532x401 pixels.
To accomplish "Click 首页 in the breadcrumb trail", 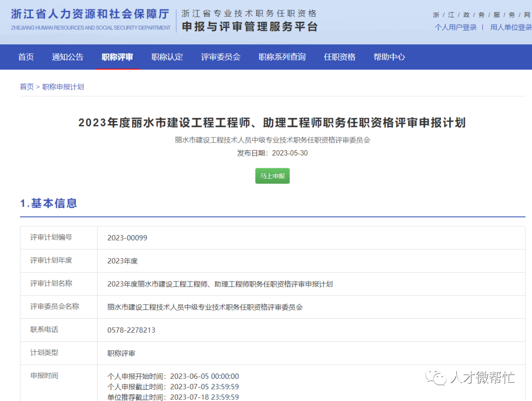I will (27, 87).
